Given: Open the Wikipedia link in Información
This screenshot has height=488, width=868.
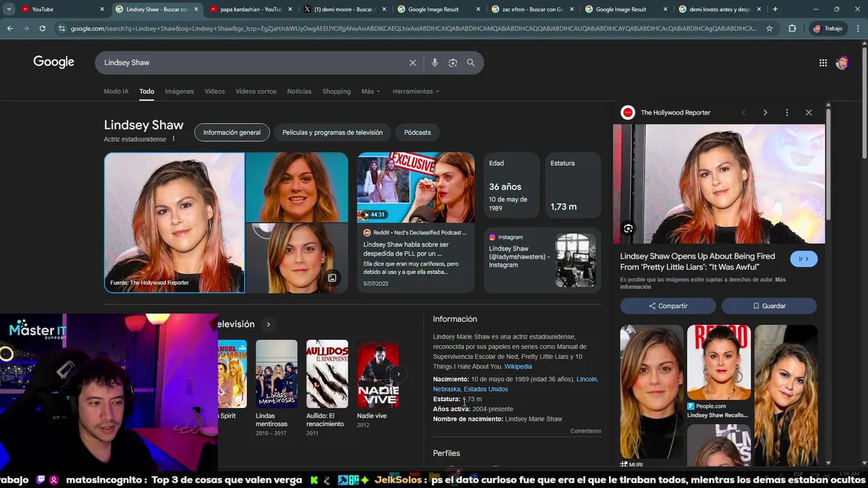Looking at the screenshot, I should point(518,367).
